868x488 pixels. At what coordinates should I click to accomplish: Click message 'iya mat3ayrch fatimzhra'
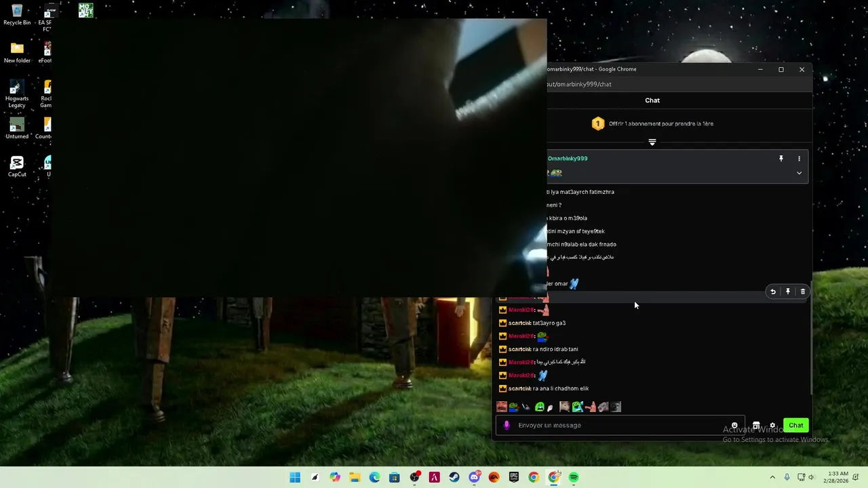click(x=581, y=192)
